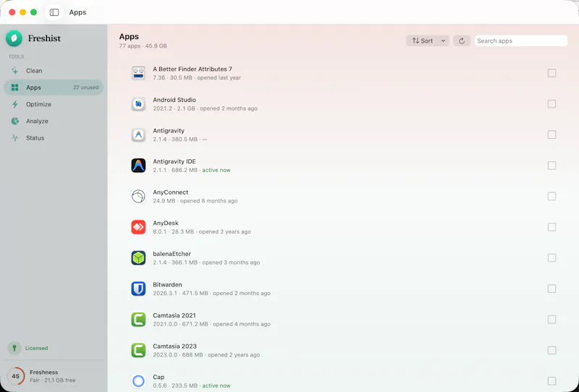
Task: Click the AnyConnect app icon
Action: tap(138, 197)
